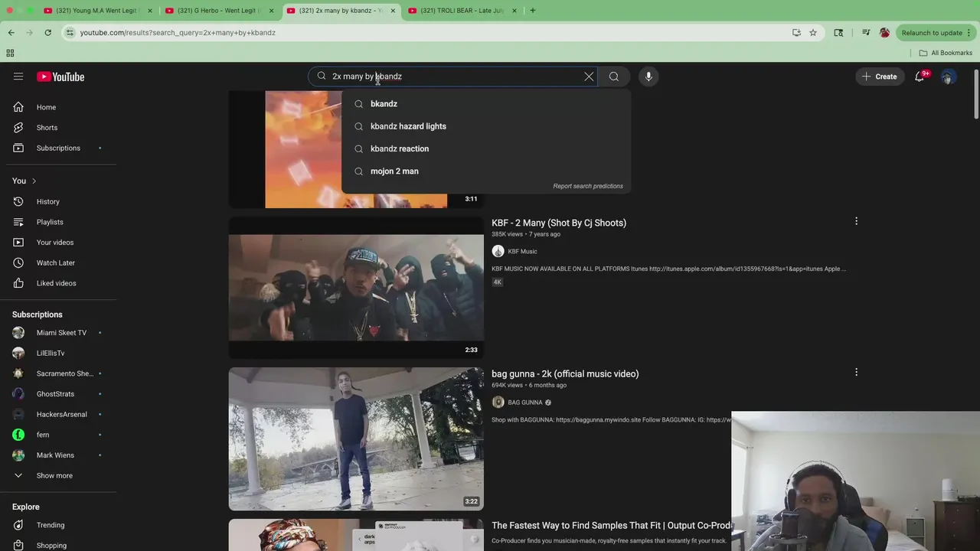Image resolution: width=980 pixels, height=551 pixels.
Task: Go back with the browser back arrow
Action: pos(11,33)
